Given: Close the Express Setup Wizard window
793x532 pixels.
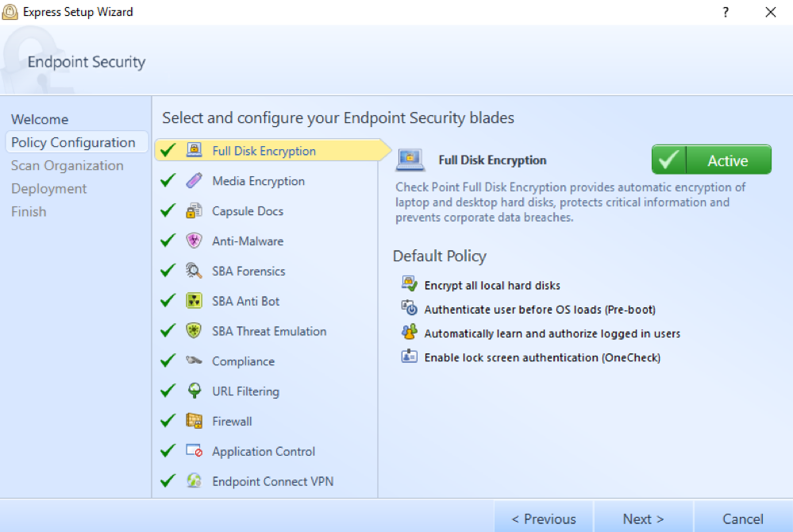Looking at the screenshot, I should click(770, 12).
